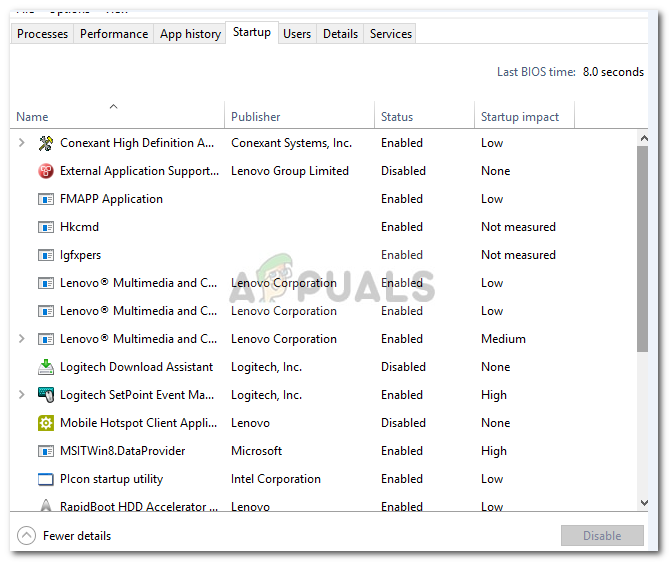The image size is (669, 562).
Task: Switch to the Performance tab
Action: point(114,34)
